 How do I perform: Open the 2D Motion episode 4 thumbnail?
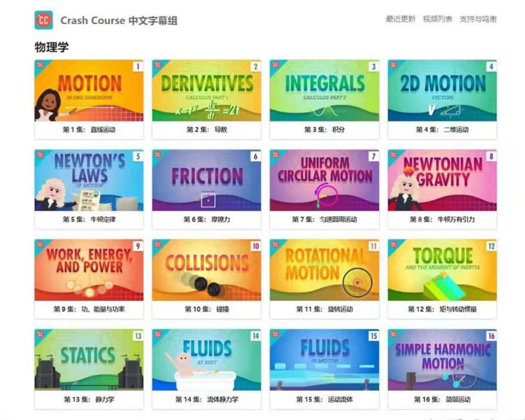pyautogui.click(x=442, y=90)
